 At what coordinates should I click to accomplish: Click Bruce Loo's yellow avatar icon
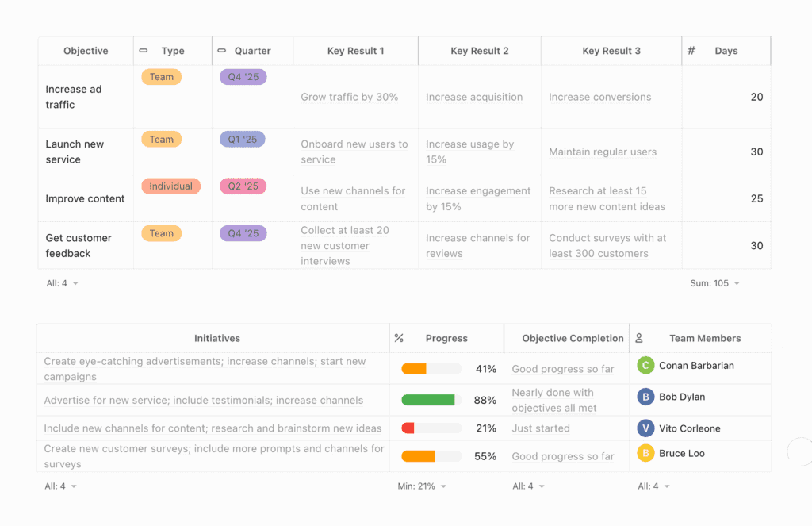[x=645, y=454]
